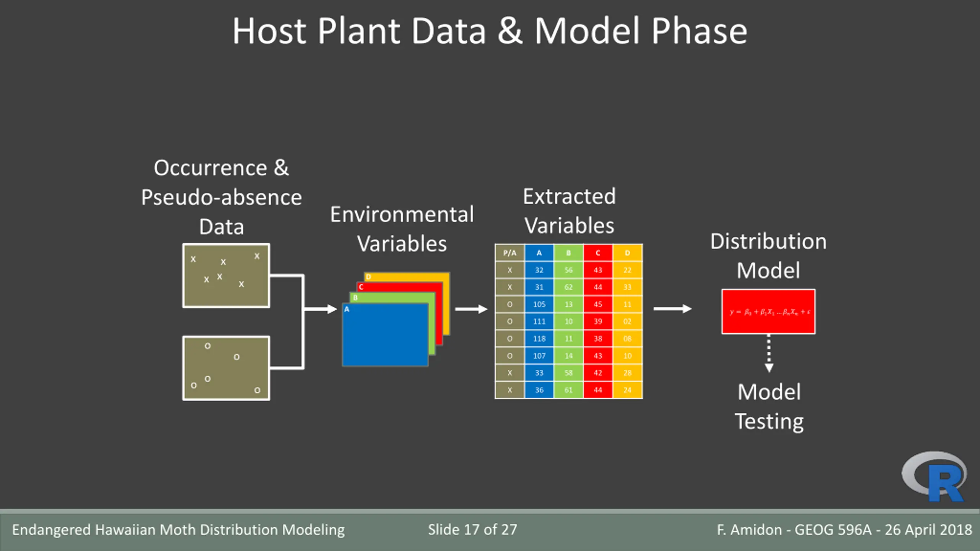This screenshot has height=551, width=980.
Task: Click table cell with value 14
Action: tap(568, 356)
